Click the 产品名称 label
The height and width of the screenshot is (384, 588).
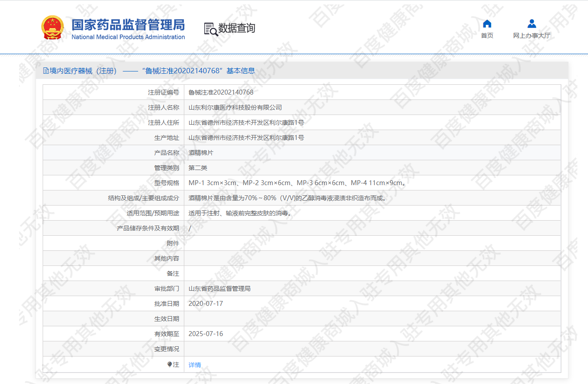pyautogui.click(x=167, y=153)
